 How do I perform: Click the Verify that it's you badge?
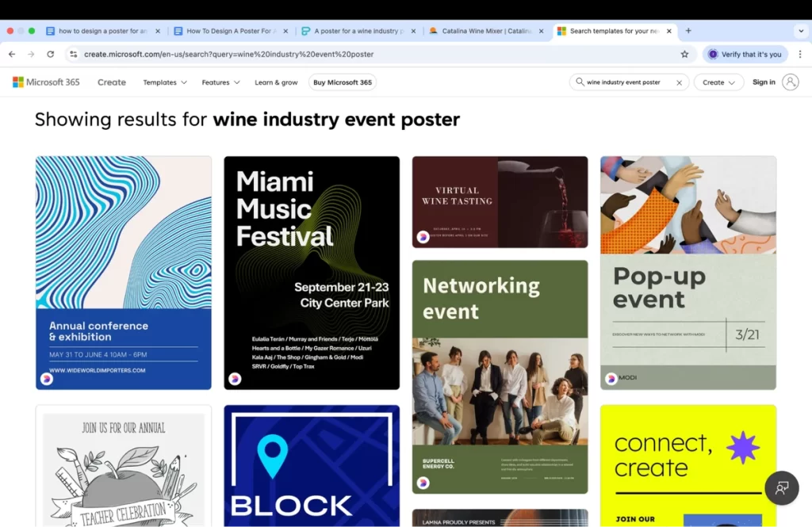click(x=744, y=53)
